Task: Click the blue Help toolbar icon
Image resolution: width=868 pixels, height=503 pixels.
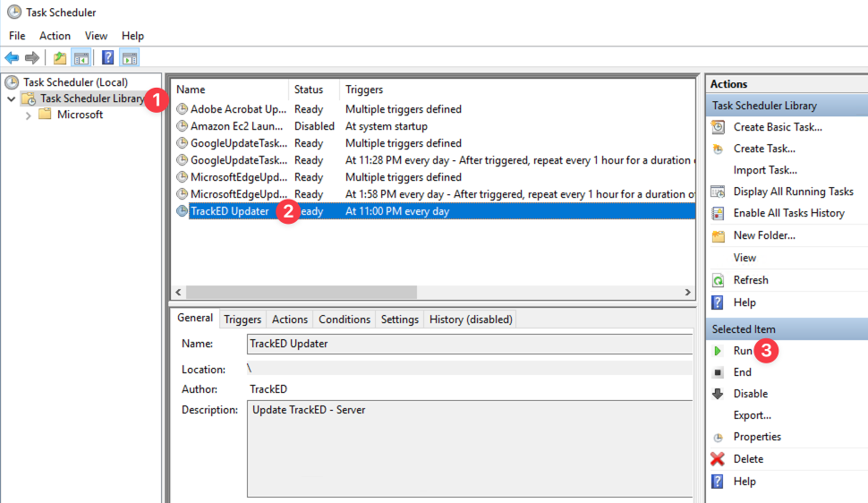Action: tap(107, 58)
